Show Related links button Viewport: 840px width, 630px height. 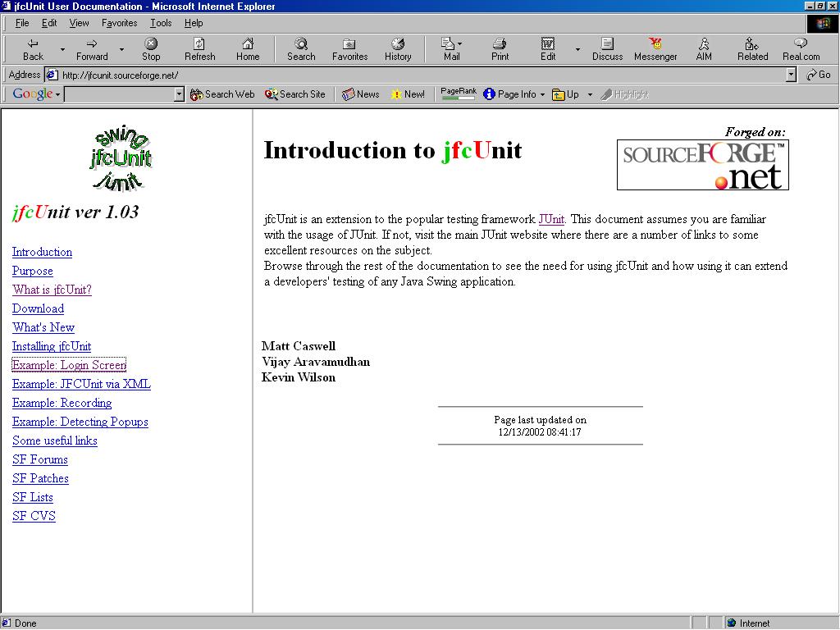(x=752, y=49)
